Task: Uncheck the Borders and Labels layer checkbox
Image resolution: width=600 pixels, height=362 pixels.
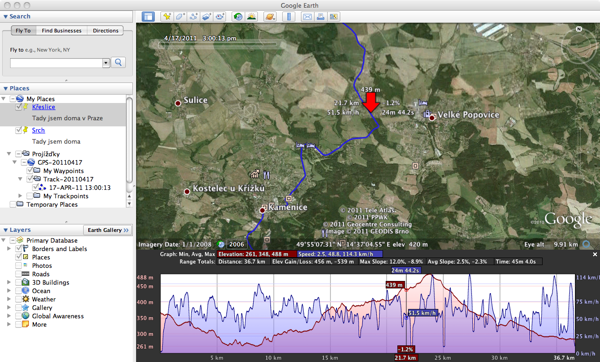Action: [18, 249]
